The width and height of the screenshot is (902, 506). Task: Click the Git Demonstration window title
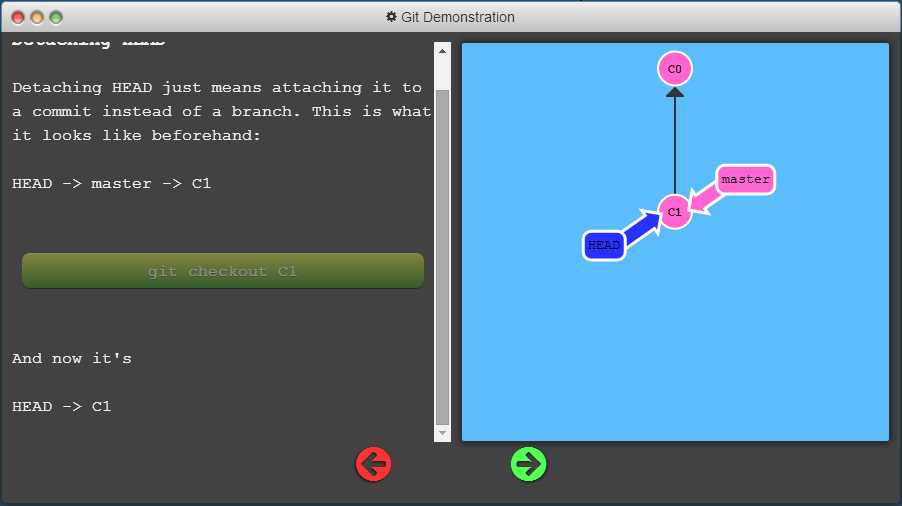point(458,17)
